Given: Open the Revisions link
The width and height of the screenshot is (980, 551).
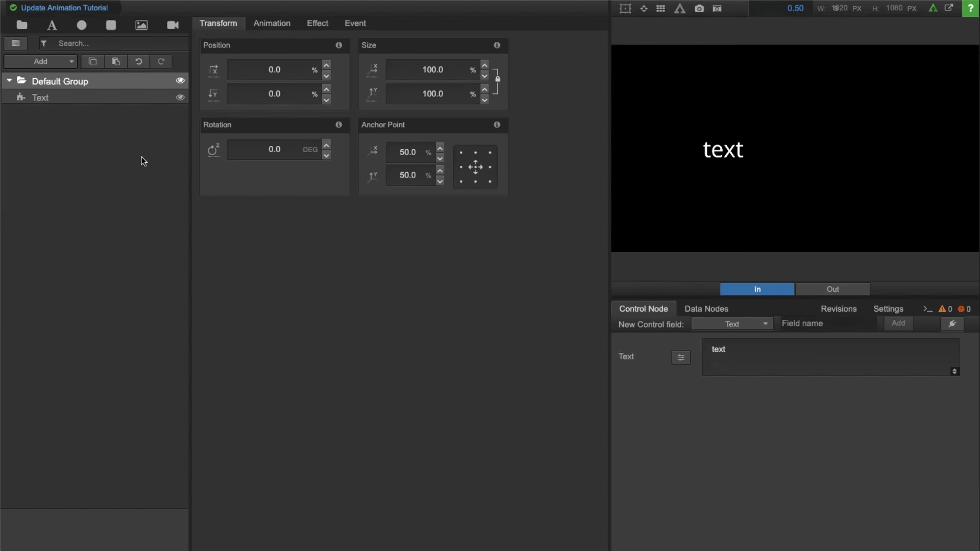Looking at the screenshot, I should [838, 309].
